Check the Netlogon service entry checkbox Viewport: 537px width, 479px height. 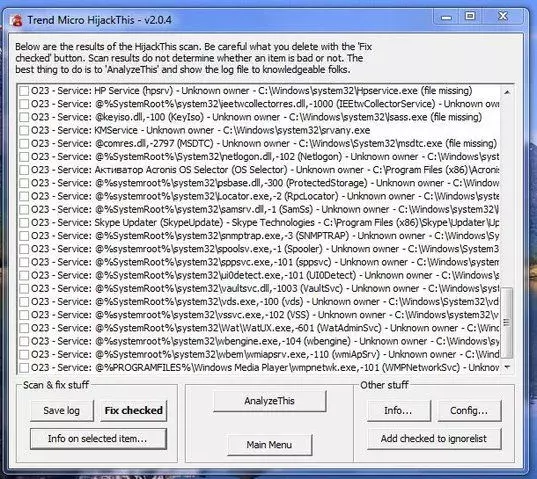click(24, 157)
